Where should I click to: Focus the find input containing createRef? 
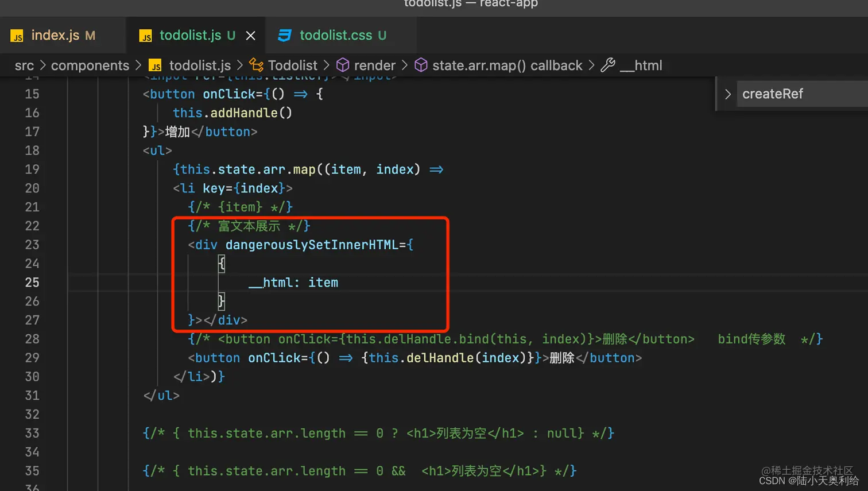point(804,94)
